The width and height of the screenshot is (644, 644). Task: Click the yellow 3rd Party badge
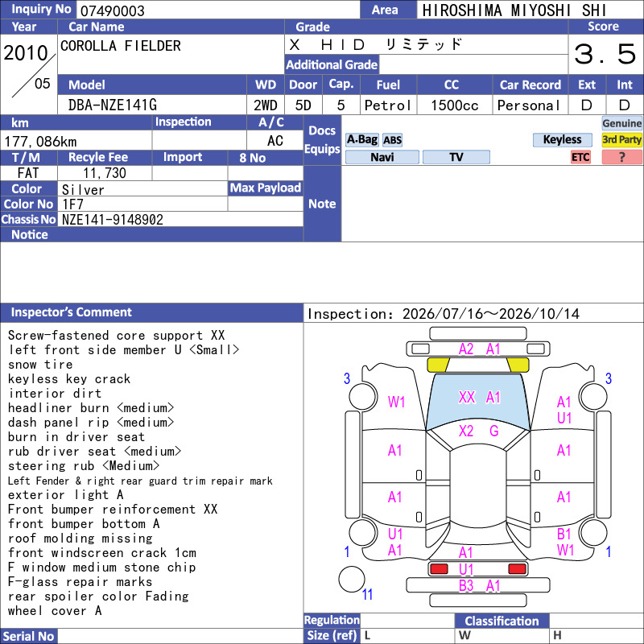[x=621, y=139]
